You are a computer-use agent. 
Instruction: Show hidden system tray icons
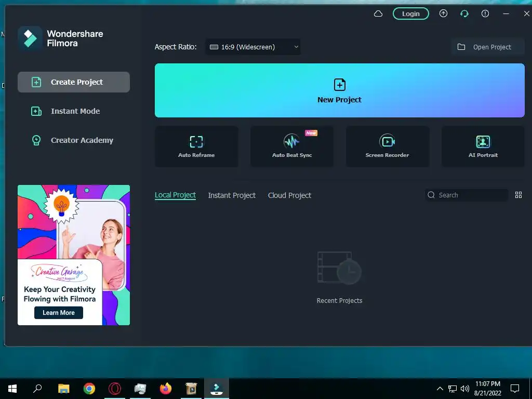click(440, 389)
